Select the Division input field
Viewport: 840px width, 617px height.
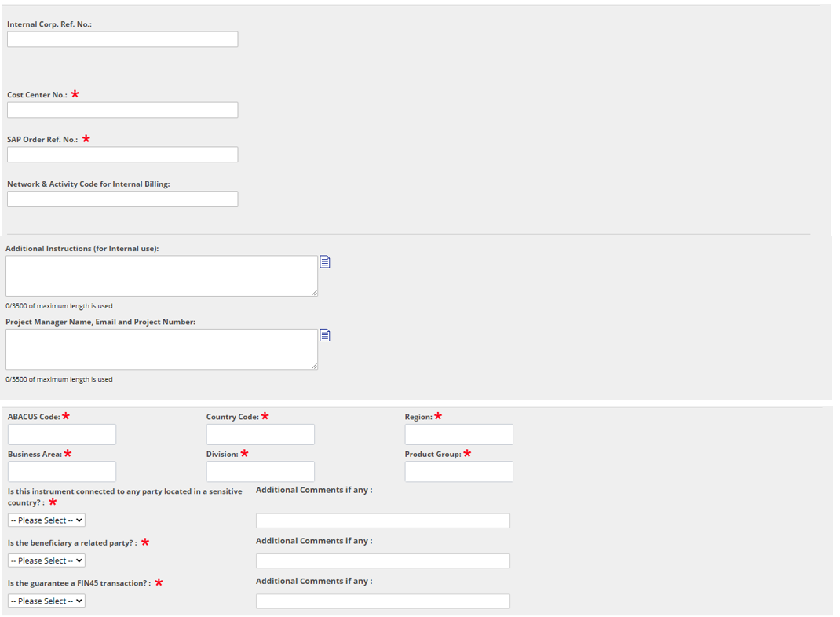point(261,471)
